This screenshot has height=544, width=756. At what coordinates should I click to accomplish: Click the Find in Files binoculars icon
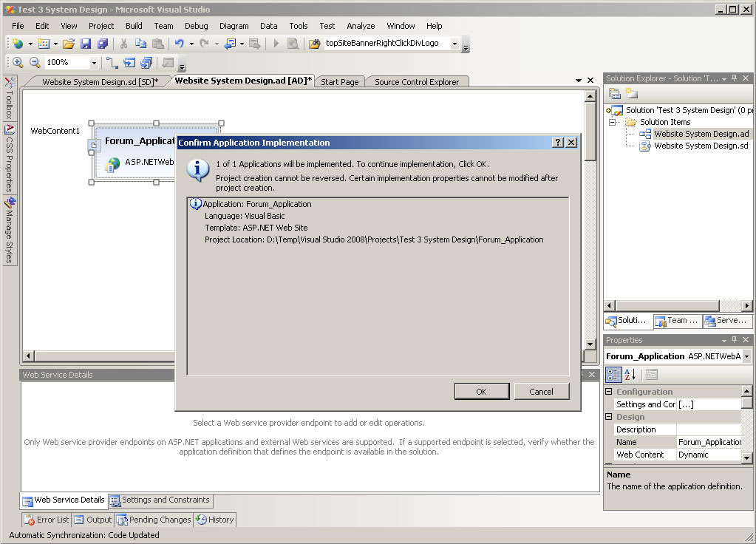315,44
